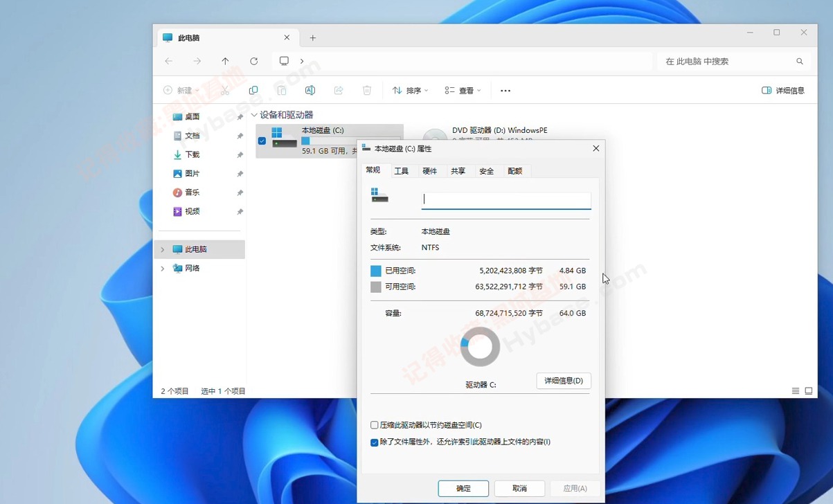833x504 pixels.
Task: Click the 详细信息(D) button
Action: pos(564,381)
